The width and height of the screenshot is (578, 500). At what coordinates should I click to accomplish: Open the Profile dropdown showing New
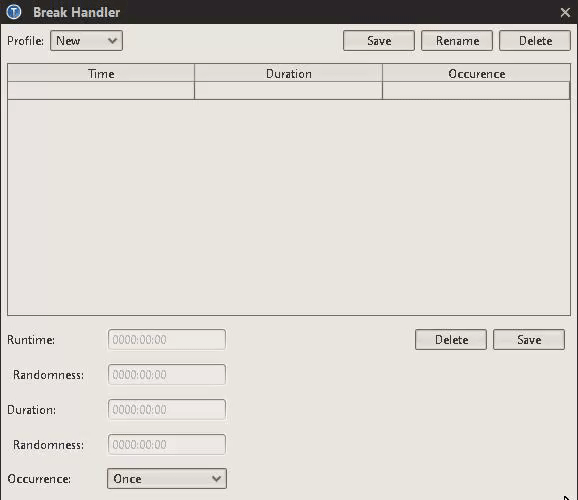tap(86, 41)
